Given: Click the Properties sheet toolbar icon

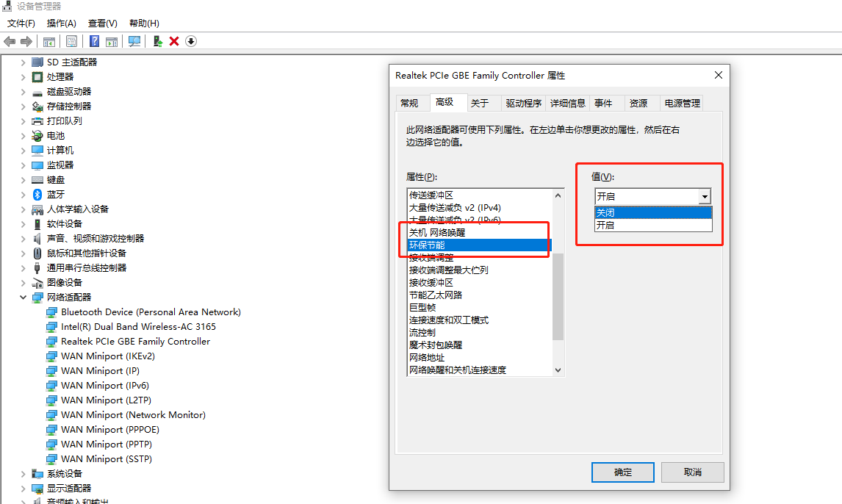Looking at the screenshot, I should point(71,41).
